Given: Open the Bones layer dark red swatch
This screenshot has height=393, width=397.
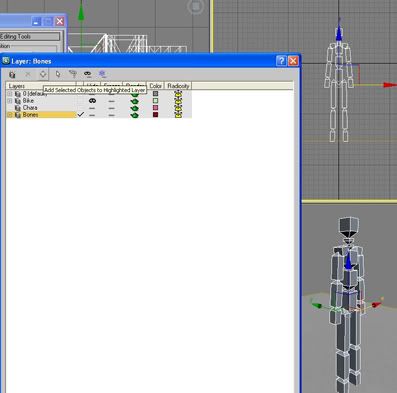Looking at the screenshot, I should click(x=155, y=115).
